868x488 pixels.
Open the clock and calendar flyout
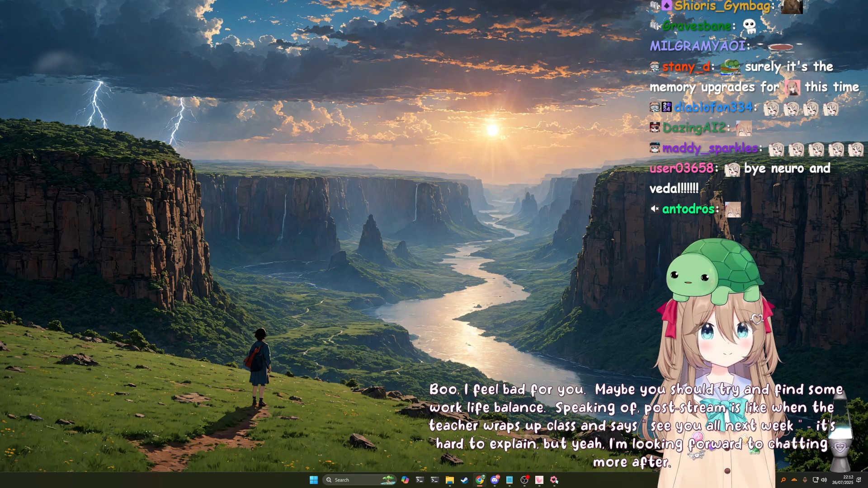[843, 480]
